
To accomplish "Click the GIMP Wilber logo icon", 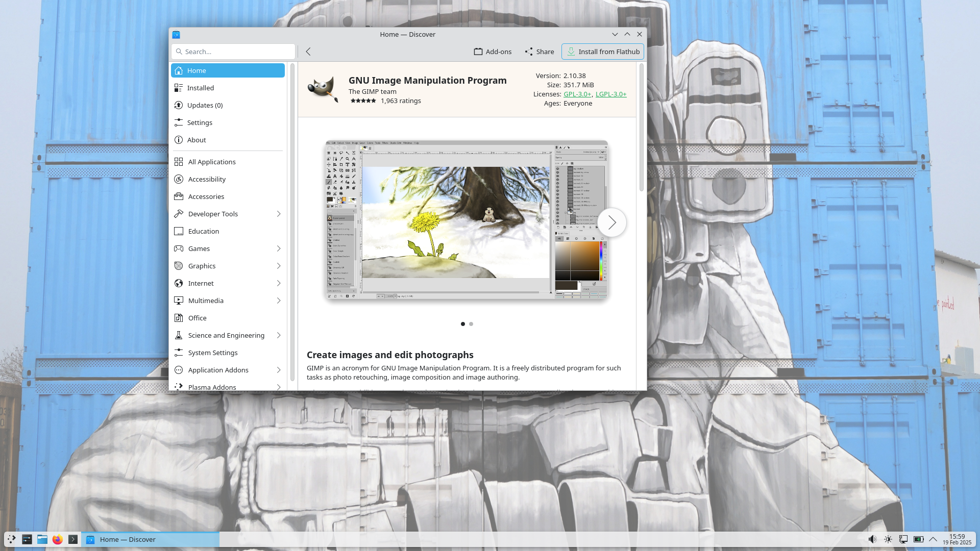I will (323, 89).
